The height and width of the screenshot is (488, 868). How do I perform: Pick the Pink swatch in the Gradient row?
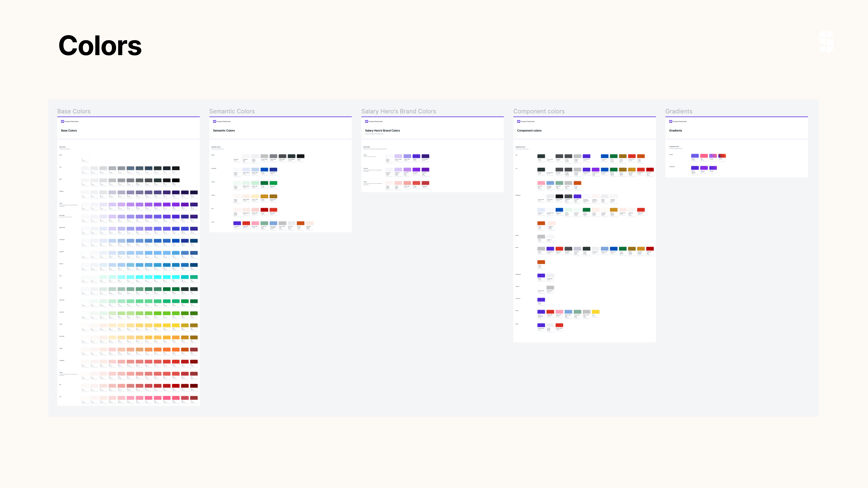coord(704,156)
